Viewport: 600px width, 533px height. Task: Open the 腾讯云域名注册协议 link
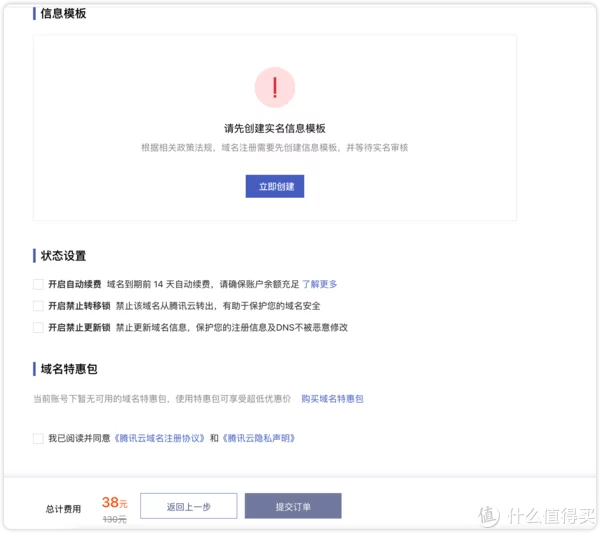pyautogui.click(x=160, y=438)
